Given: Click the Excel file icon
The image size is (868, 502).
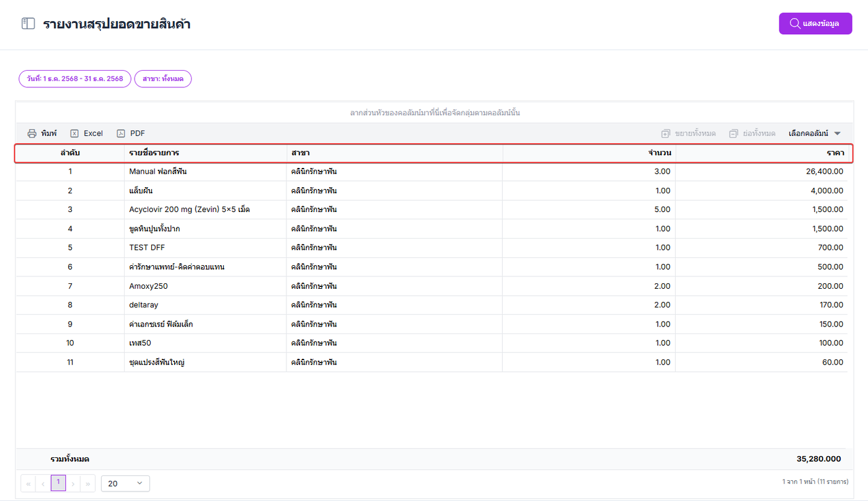Looking at the screenshot, I should (x=74, y=133).
